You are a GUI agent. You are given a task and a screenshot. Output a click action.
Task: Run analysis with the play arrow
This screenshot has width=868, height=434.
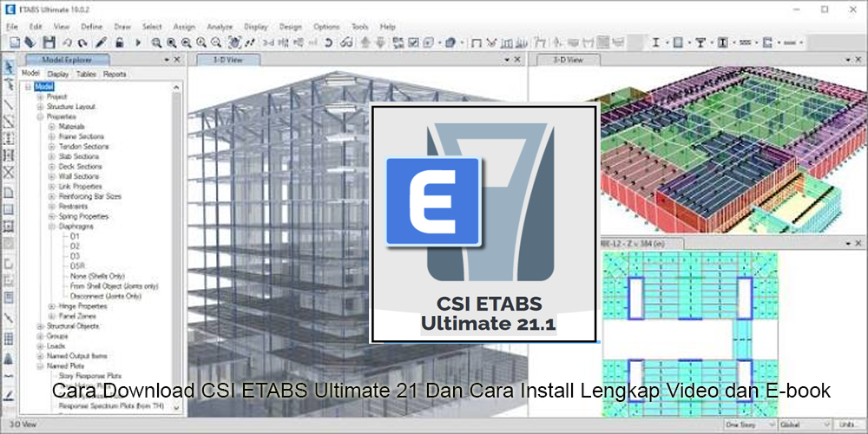point(138,43)
